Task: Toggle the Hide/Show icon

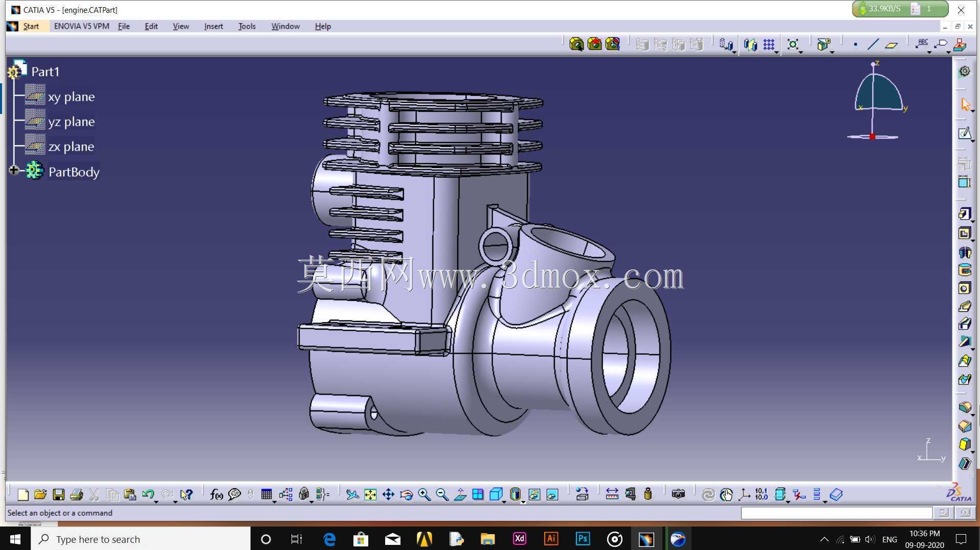Action: 534,494
